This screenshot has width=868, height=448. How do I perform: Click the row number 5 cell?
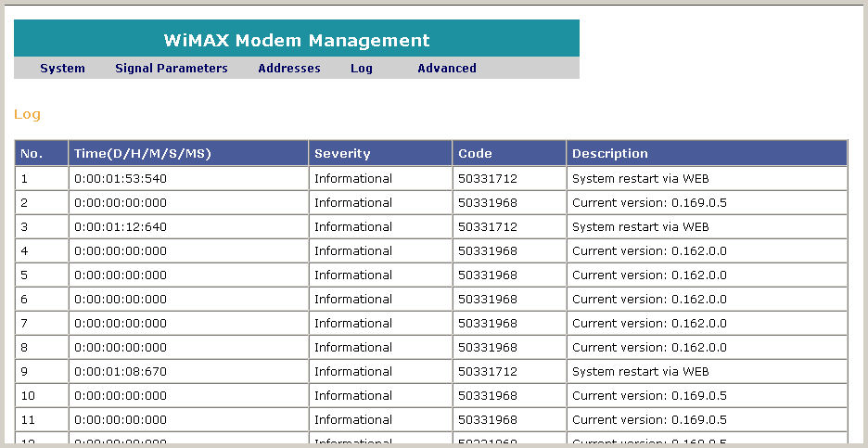(x=25, y=275)
